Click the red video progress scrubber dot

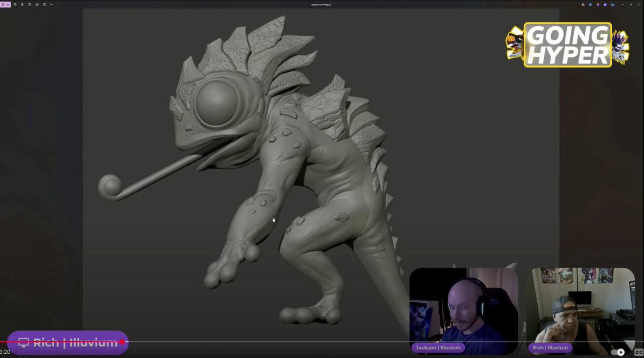[122, 342]
